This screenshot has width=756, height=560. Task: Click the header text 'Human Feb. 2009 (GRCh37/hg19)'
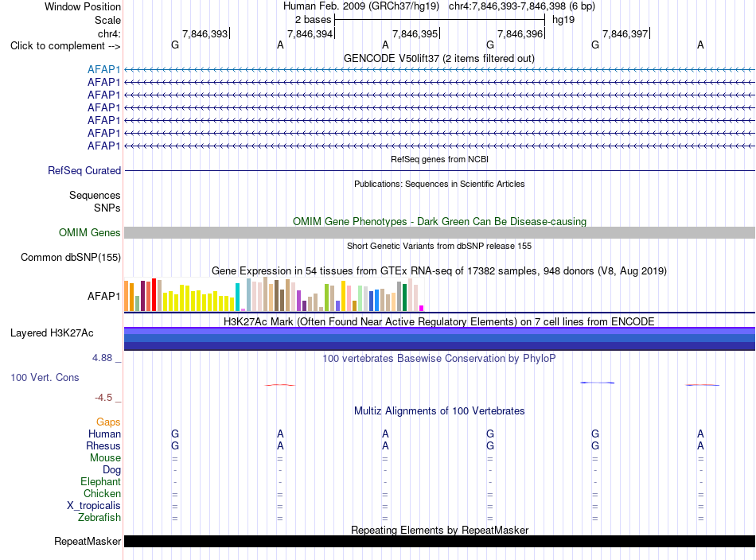pos(361,6)
